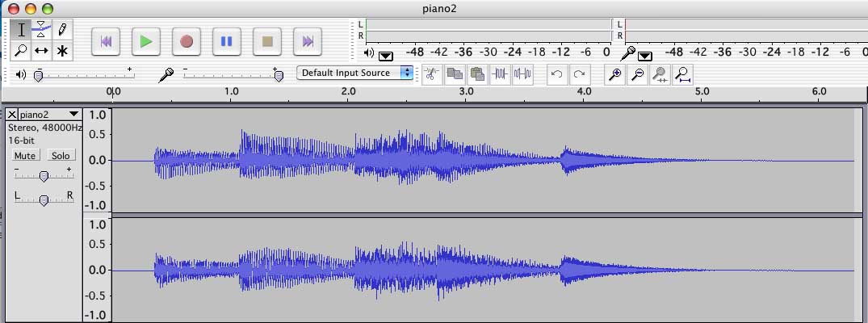The width and height of the screenshot is (868, 323).
Task: Select the Envelope tool
Action: [x=42, y=30]
